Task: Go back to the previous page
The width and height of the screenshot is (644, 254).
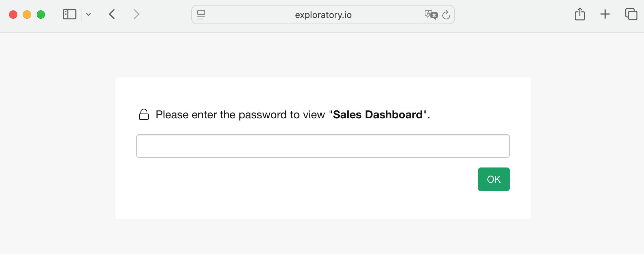Action: pos(112,14)
